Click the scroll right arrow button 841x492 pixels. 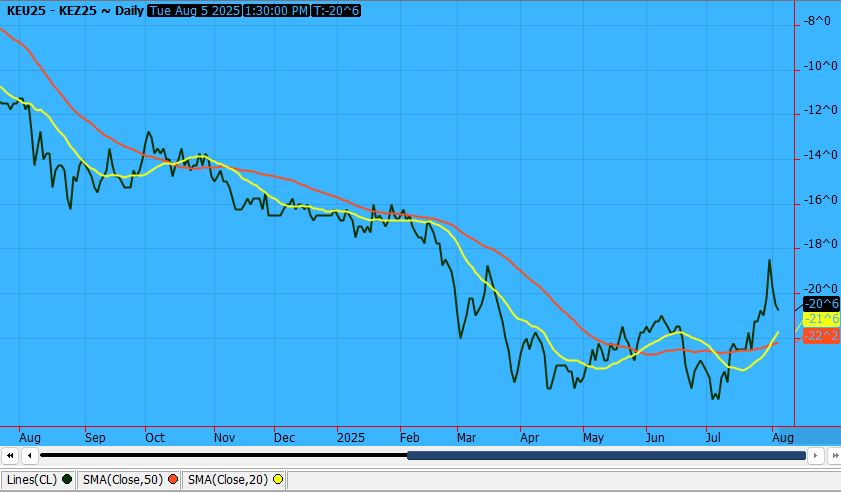click(815, 455)
